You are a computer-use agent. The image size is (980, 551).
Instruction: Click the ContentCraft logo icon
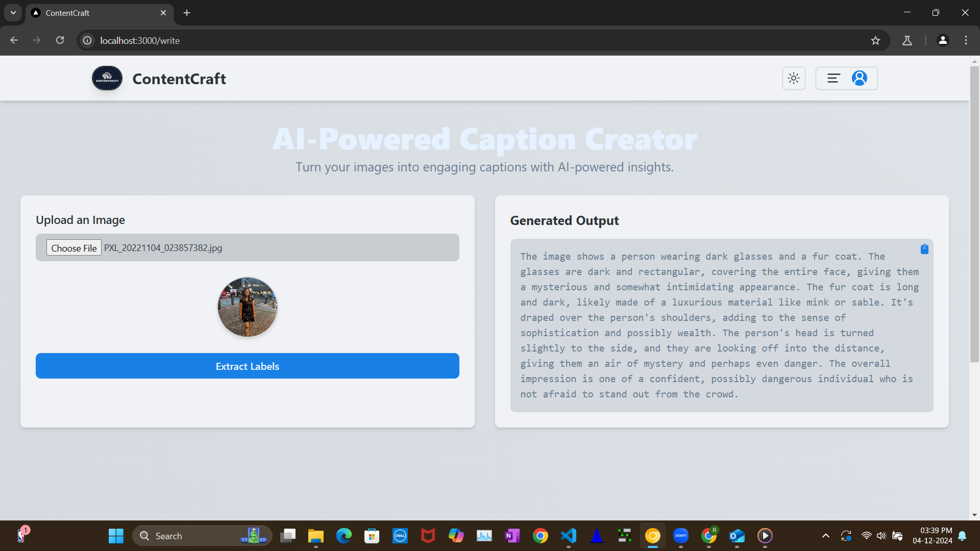107,78
